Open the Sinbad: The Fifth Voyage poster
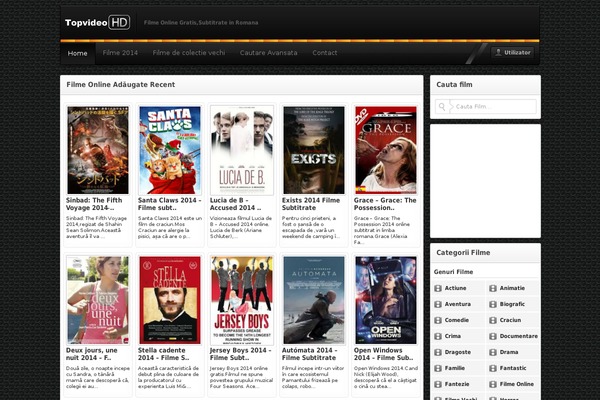The image size is (600, 400). (98, 150)
